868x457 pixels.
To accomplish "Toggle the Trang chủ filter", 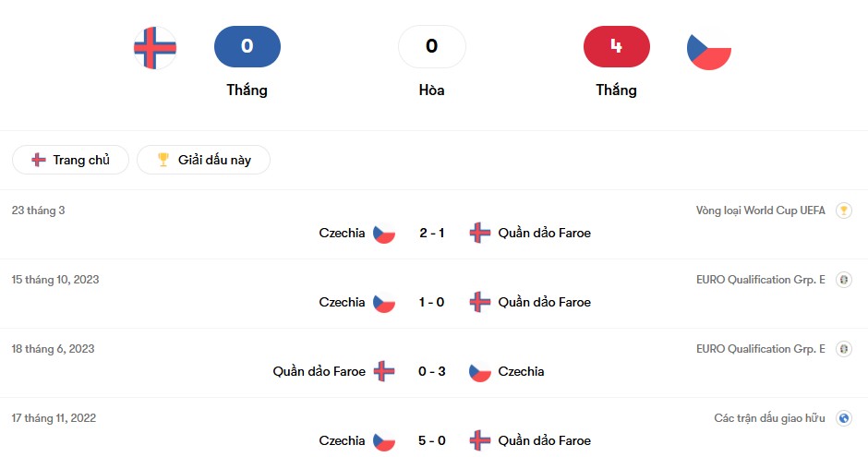I will [70, 160].
